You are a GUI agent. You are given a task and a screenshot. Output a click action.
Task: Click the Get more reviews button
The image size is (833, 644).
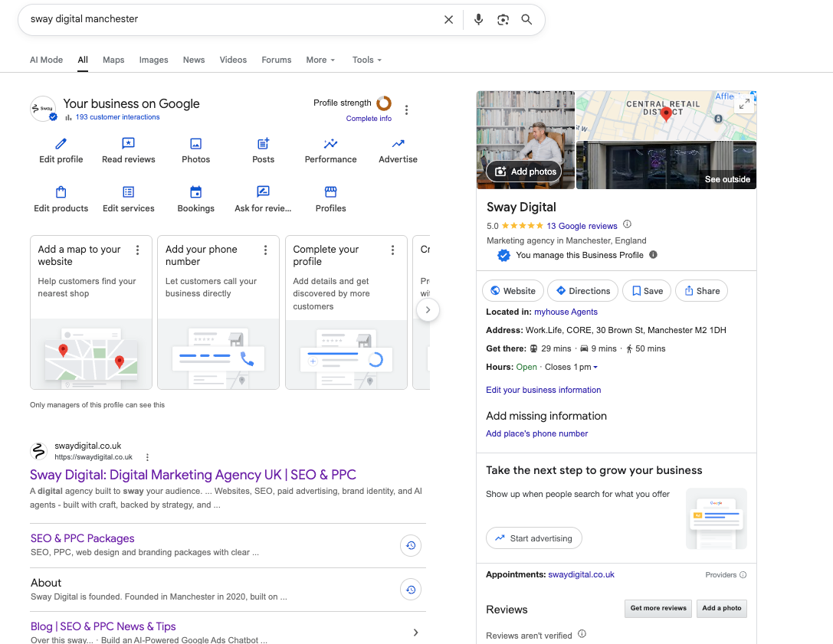point(658,609)
